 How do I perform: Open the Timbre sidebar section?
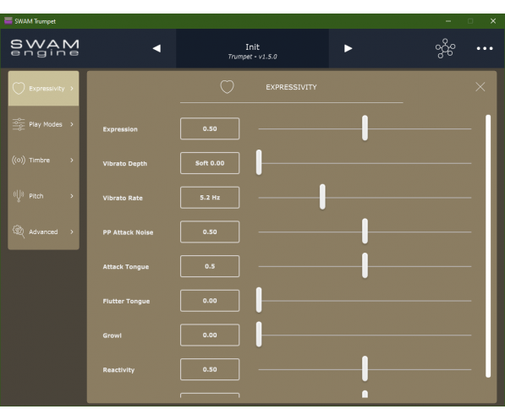43,160
